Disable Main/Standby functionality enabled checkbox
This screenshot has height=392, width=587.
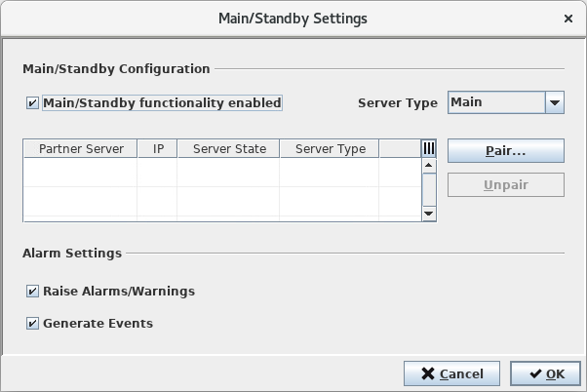[x=33, y=102]
